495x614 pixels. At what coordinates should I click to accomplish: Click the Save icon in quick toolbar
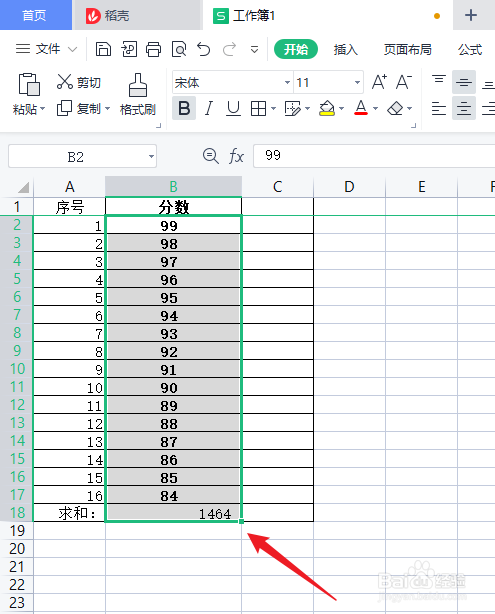tap(103, 50)
